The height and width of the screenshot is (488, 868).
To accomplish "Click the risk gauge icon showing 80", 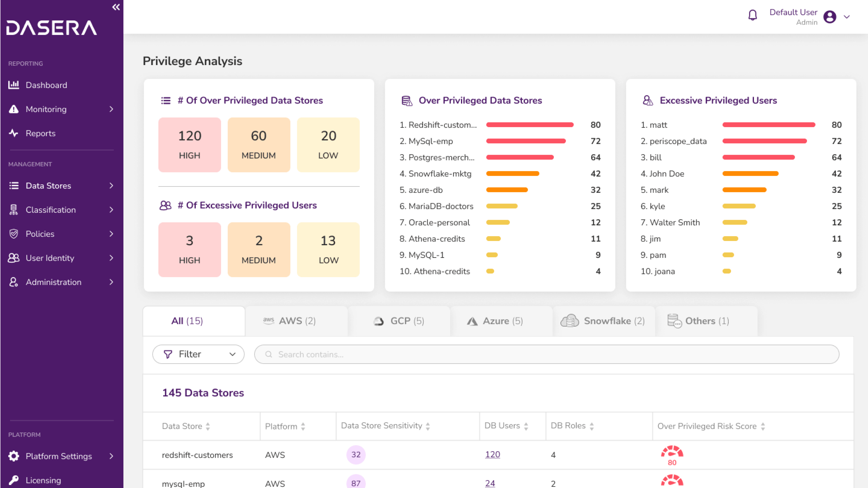I will pos(672,452).
